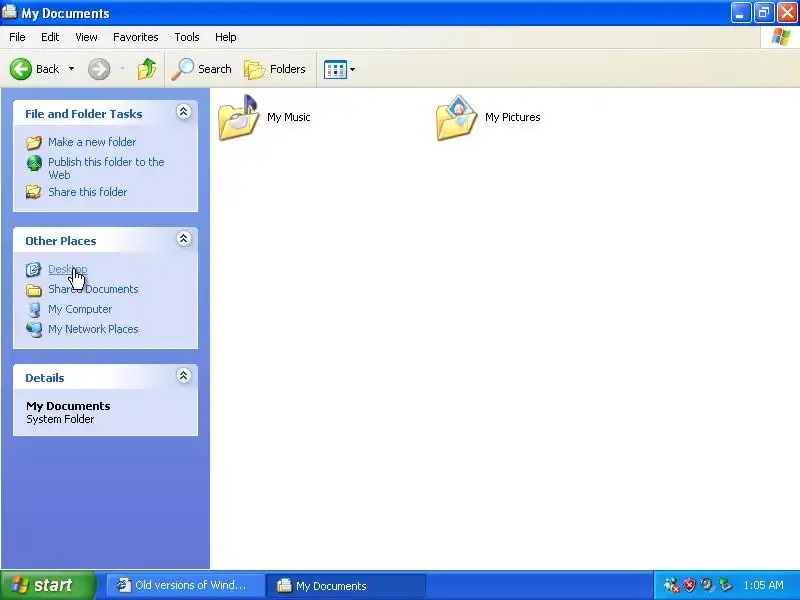
Task: Click the red security shield tray icon
Action: tap(689, 585)
